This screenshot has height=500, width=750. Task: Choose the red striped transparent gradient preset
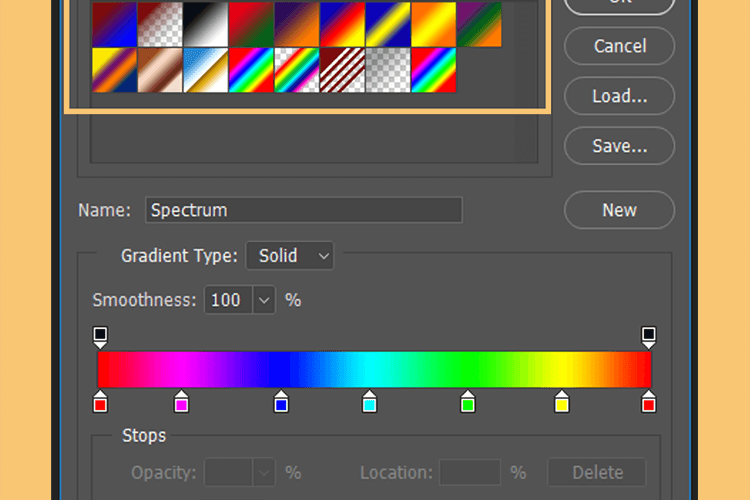[x=342, y=70]
